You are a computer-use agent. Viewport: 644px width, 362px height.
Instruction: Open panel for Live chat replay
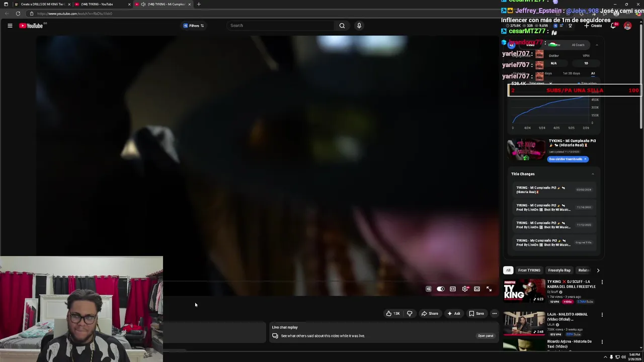tap(486, 336)
